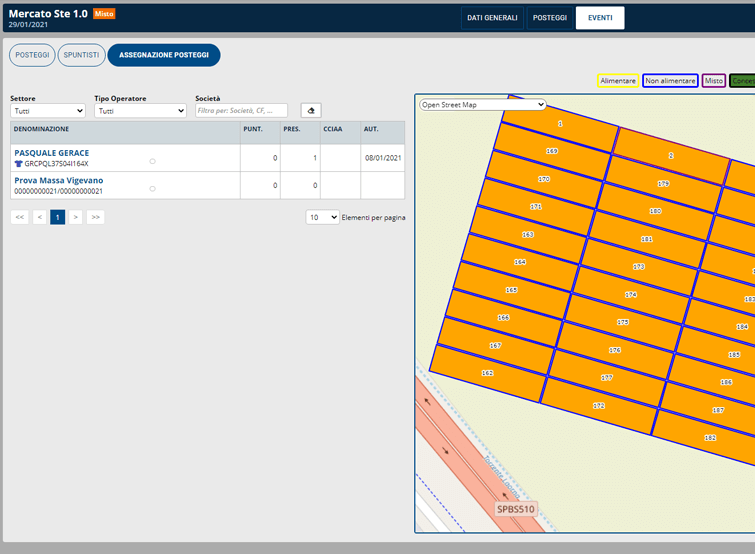Click the DENOMINAZIONE column header
Screen dimensions: 755x554
[x=125, y=132]
